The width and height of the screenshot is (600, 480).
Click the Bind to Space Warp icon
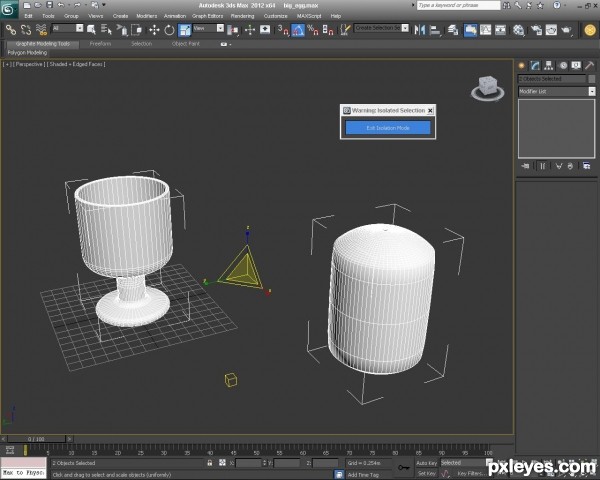point(41,29)
